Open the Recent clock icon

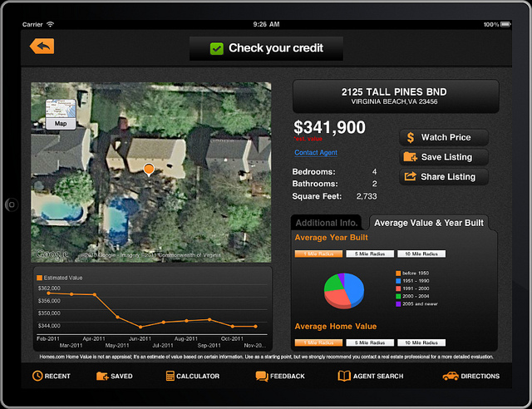point(37,377)
